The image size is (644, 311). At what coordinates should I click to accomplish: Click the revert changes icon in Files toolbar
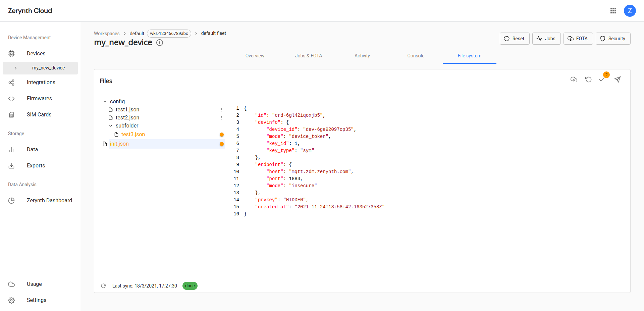588,80
